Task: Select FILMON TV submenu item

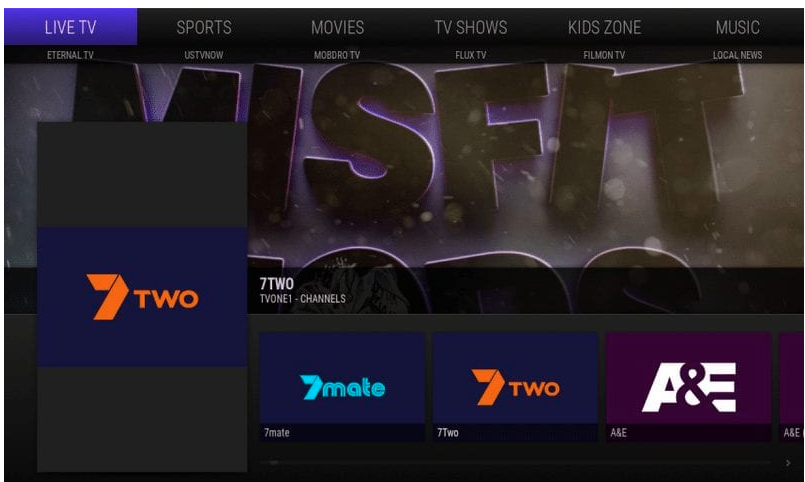Action: point(604,55)
